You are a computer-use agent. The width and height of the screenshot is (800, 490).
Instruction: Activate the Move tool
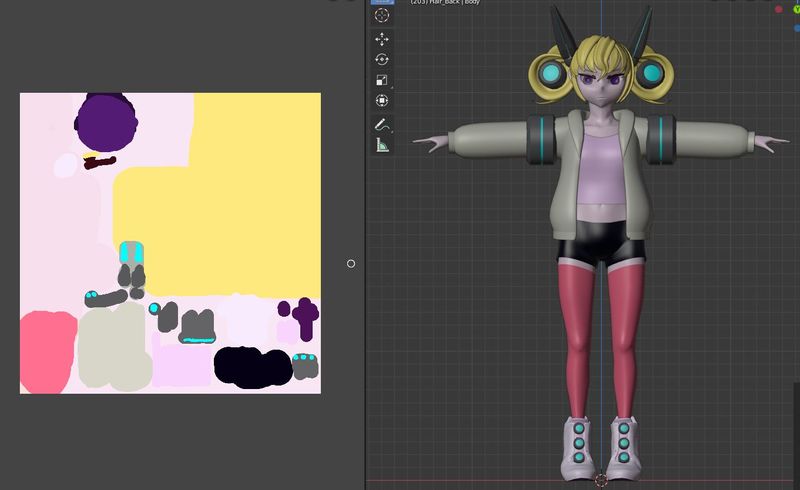[x=381, y=39]
